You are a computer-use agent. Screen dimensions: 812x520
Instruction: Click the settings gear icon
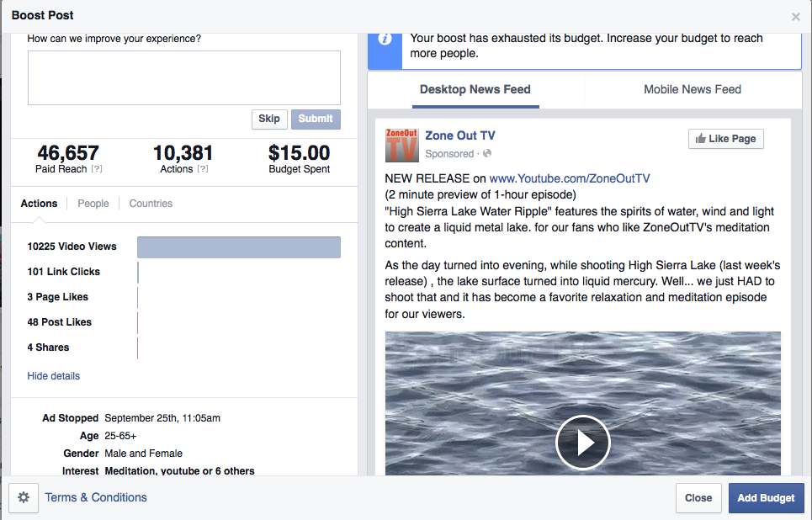pyautogui.click(x=24, y=498)
